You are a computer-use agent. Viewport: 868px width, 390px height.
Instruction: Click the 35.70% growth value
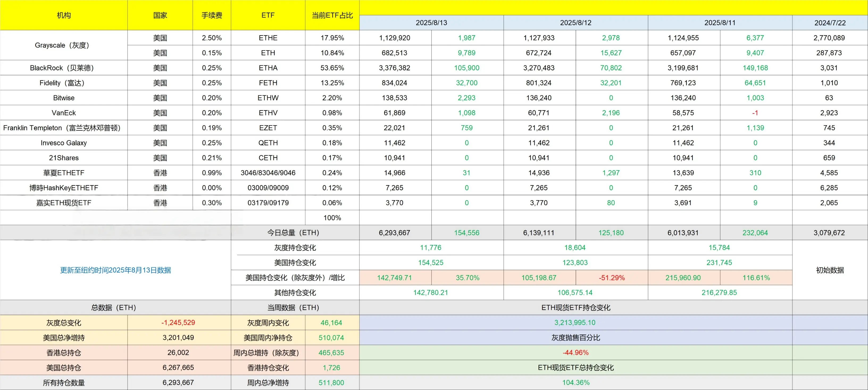point(467,278)
